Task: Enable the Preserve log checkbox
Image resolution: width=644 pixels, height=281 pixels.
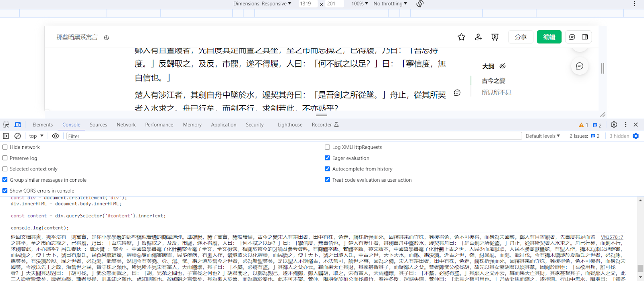Action: pos(5,158)
